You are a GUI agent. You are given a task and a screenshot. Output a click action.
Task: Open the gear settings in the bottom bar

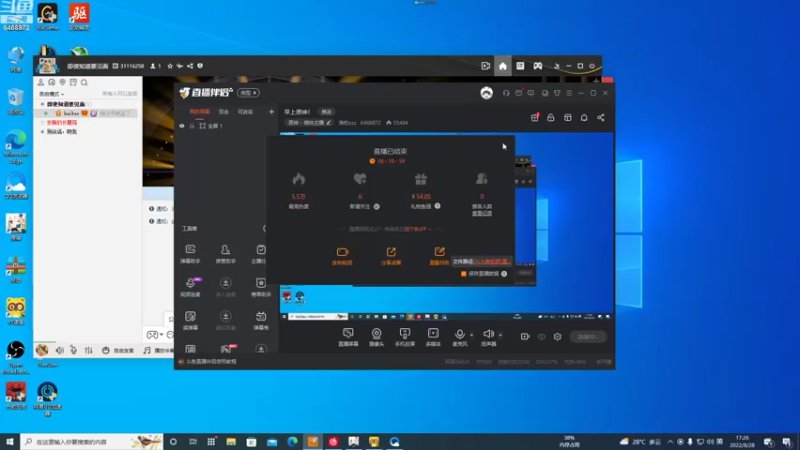coord(558,337)
